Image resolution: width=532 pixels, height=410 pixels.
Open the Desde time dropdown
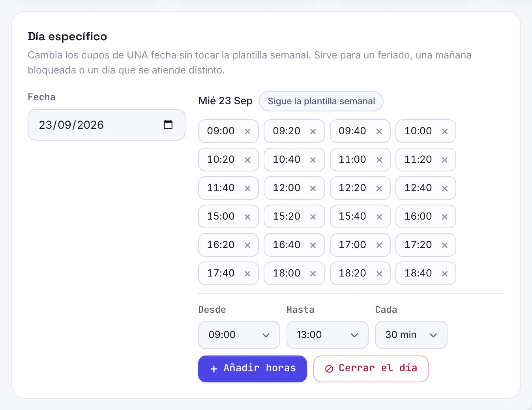[239, 335]
